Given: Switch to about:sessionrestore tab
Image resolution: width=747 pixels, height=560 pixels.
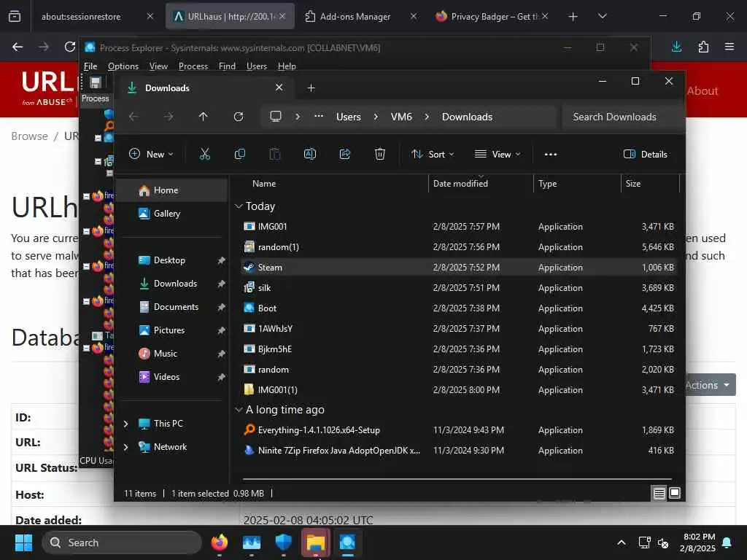Looking at the screenshot, I should (x=81, y=16).
